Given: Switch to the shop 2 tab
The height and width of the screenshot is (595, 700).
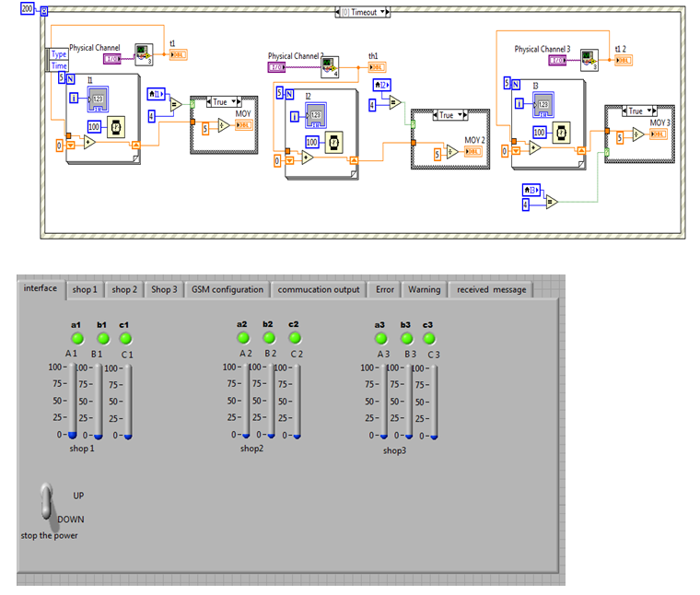Looking at the screenshot, I should (x=124, y=289).
